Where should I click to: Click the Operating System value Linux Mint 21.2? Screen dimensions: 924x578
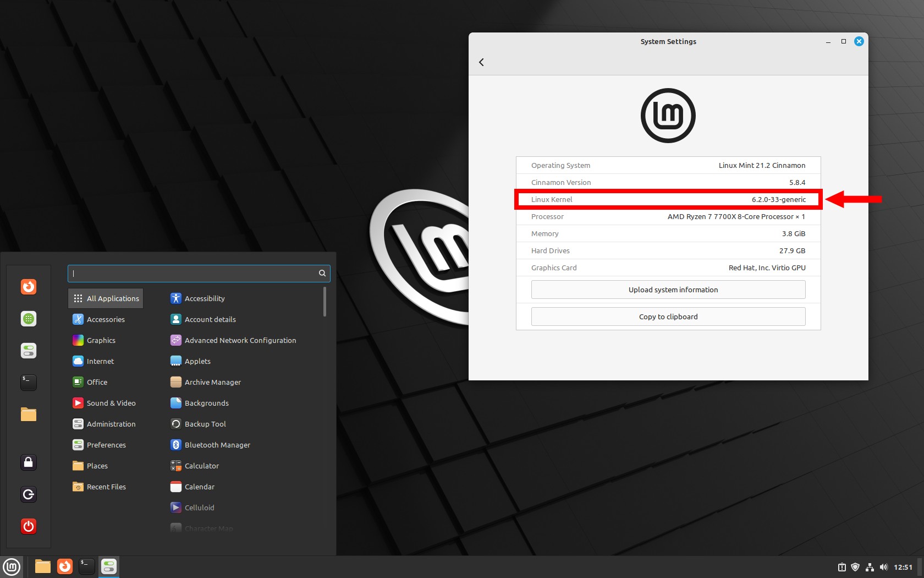[762, 165]
